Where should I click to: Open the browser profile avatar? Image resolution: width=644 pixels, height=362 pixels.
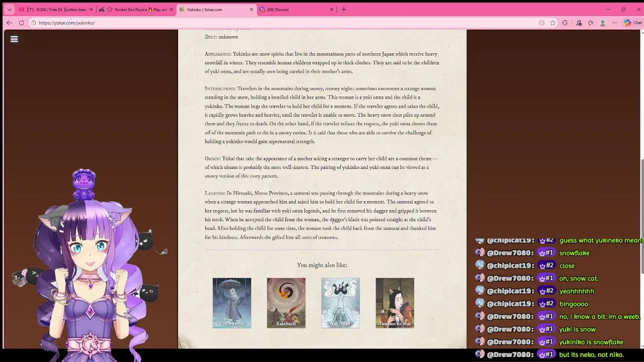pyautogui.click(x=603, y=23)
